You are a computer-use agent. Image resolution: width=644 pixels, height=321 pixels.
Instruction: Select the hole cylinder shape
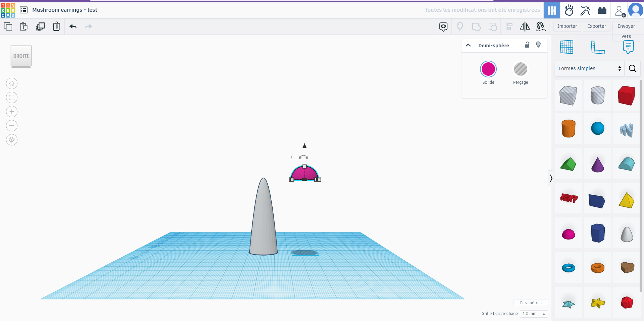(597, 95)
